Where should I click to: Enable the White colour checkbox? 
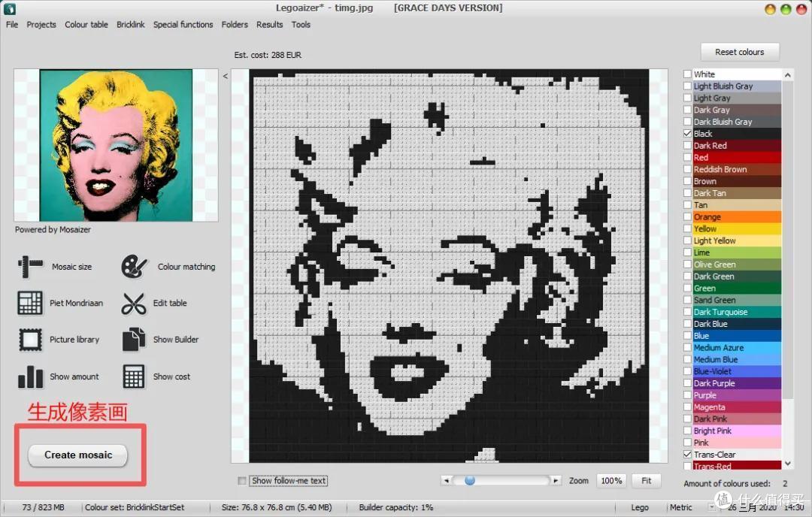688,74
